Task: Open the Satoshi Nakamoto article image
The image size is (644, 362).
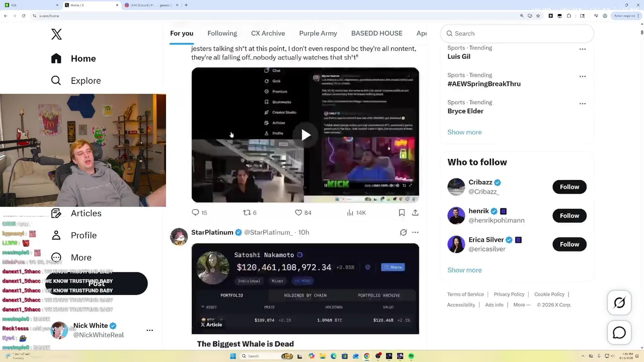Action: 305,289
